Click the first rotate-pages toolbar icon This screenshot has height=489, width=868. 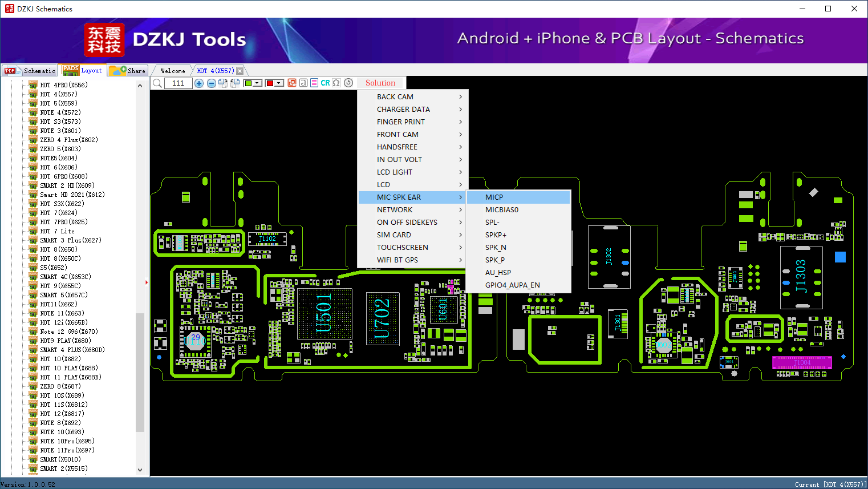pos(223,83)
